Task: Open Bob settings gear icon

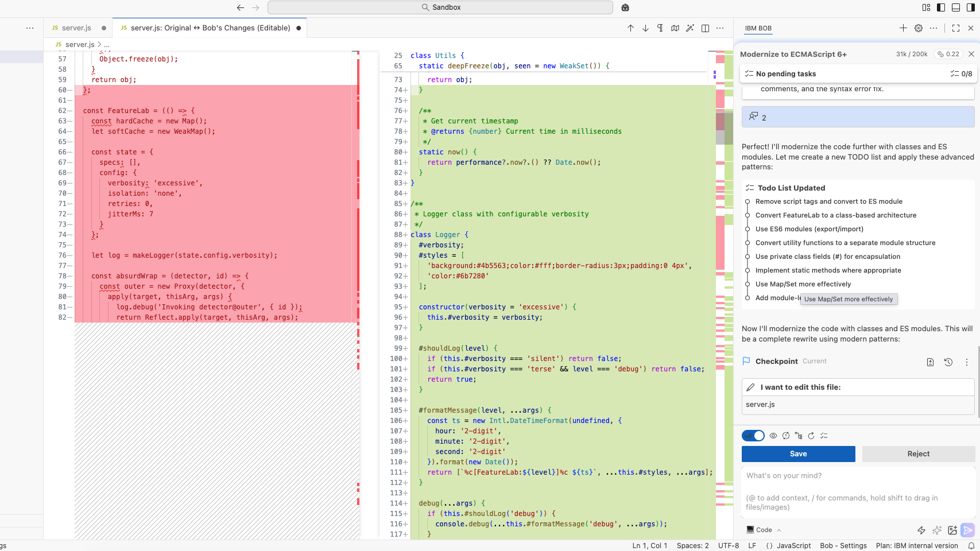Action: point(919,28)
